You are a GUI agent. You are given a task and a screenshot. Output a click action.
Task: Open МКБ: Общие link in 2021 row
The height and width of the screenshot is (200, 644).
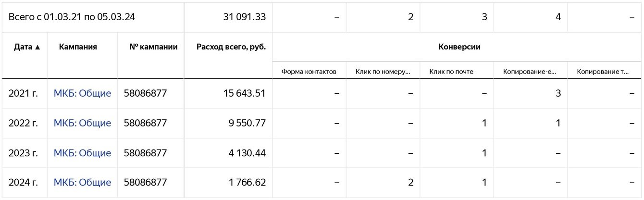[x=82, y=93]
